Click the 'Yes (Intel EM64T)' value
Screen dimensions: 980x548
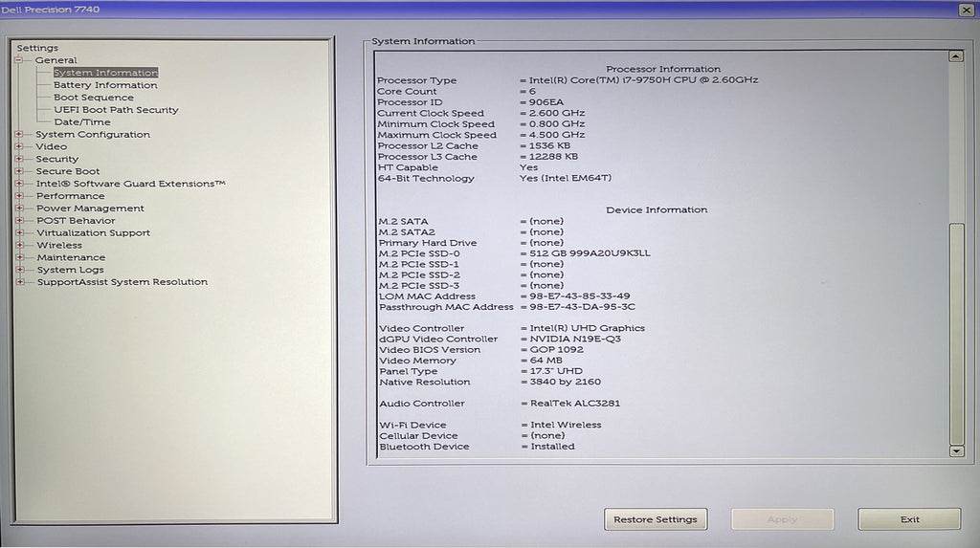566,178
